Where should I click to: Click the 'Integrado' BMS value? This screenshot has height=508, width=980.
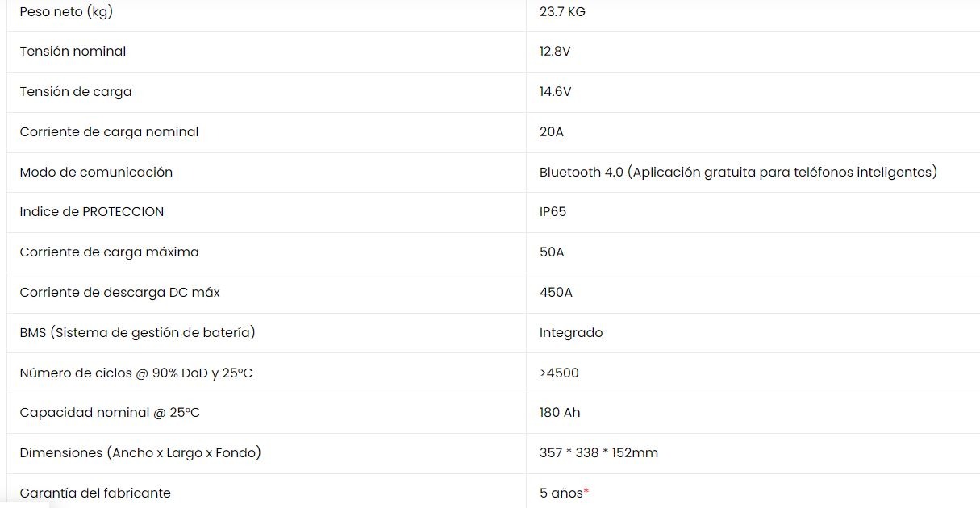[571, 333]
